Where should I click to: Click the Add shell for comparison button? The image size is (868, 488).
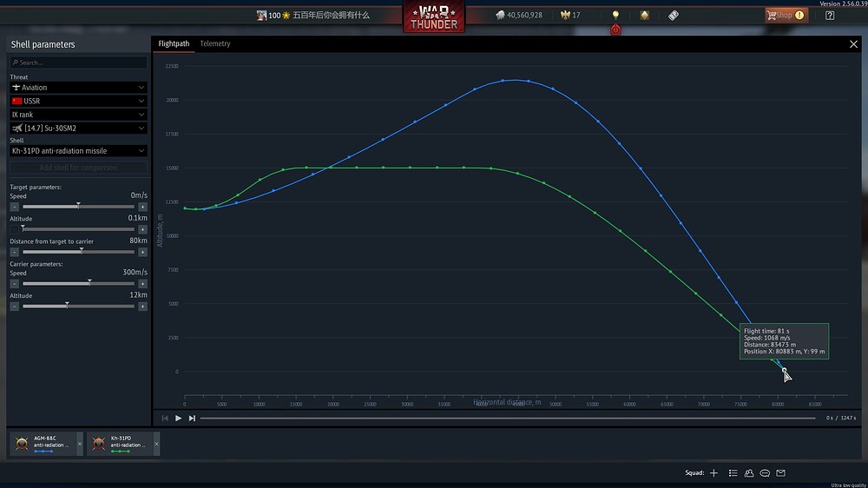[78, 168]
